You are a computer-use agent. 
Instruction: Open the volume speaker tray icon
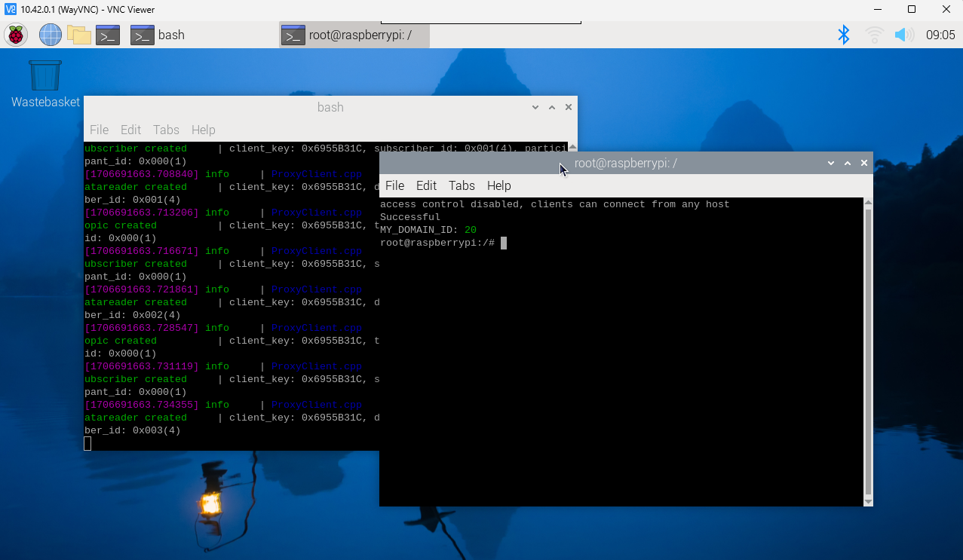point(904,35)
